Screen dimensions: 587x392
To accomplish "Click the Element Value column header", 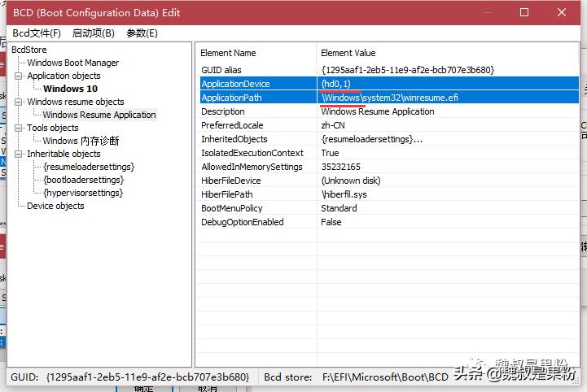I will click(448, 53).
